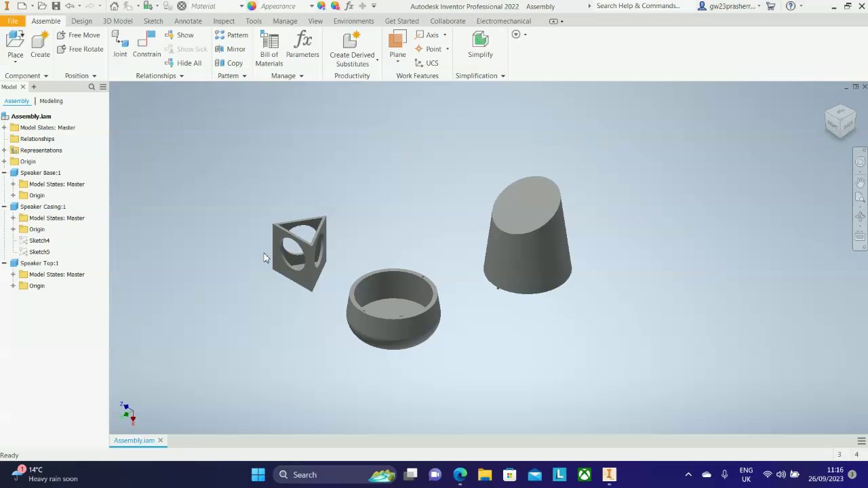Viewport: 868px width, 488px height.
Task: Select the Constrain tool
Action: click(x=146, y=42)
